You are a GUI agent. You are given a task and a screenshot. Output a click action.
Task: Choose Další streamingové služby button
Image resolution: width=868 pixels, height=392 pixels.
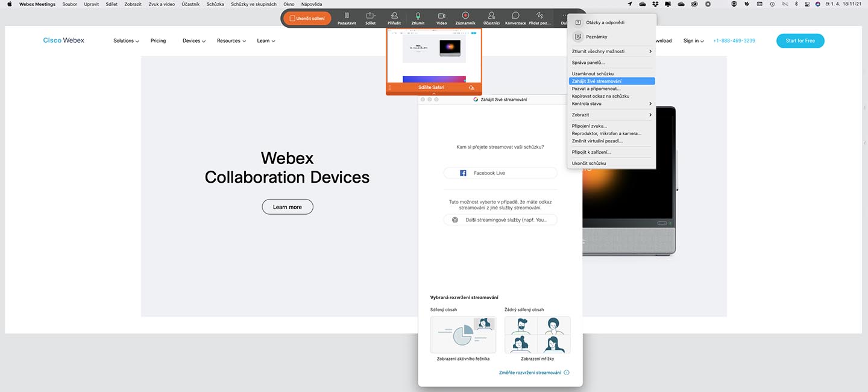coord(500,220)
